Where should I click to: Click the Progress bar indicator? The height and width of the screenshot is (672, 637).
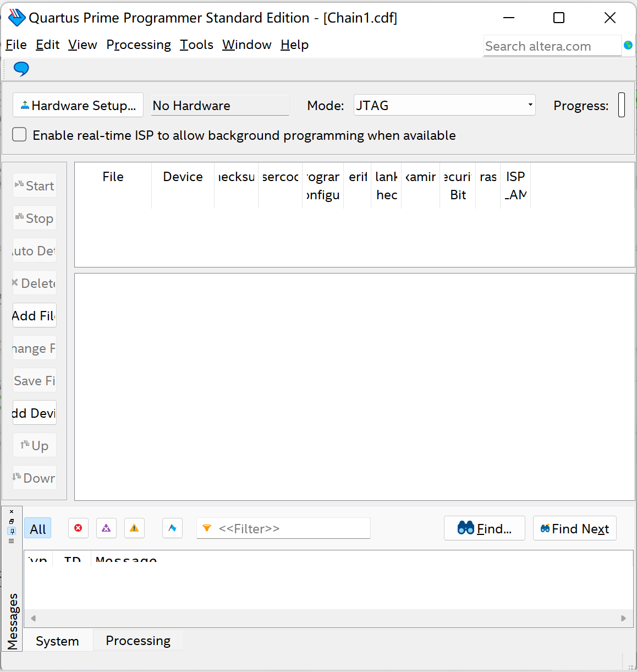point(622,105)
